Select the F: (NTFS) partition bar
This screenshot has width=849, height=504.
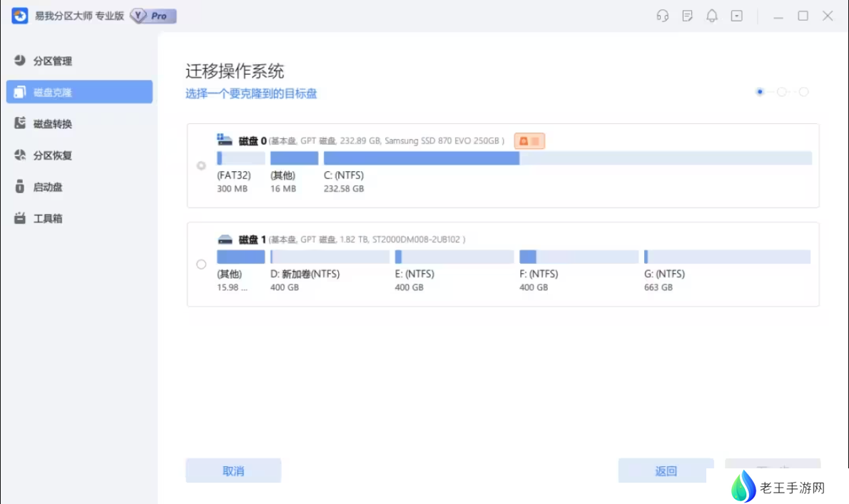tap(579, 257)
